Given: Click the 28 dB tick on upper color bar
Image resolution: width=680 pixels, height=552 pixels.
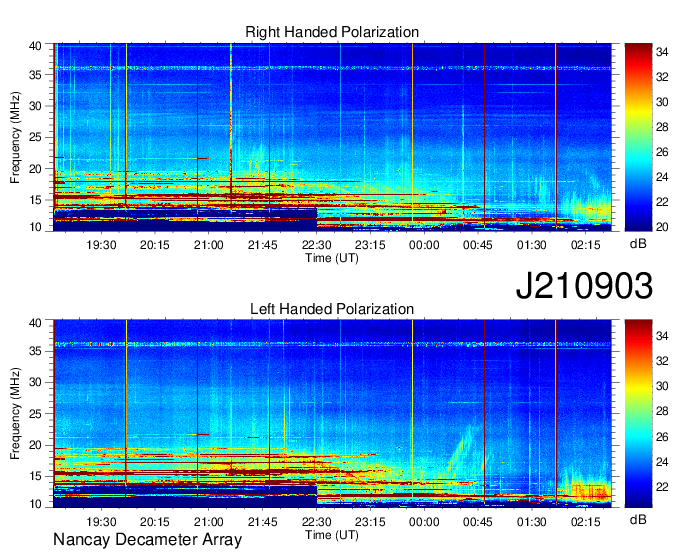Looking at the screenshot, I should tap(662, 127).
